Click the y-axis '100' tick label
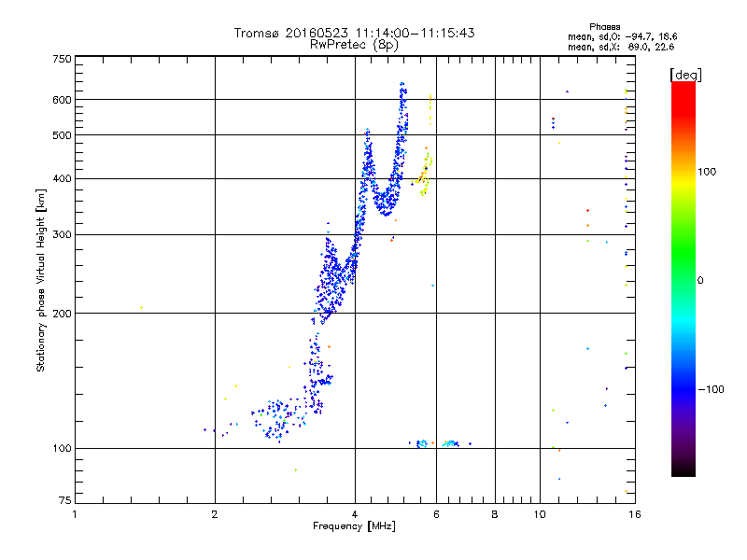This screenshot has width=747, height=560. click(x=62, y=449)
